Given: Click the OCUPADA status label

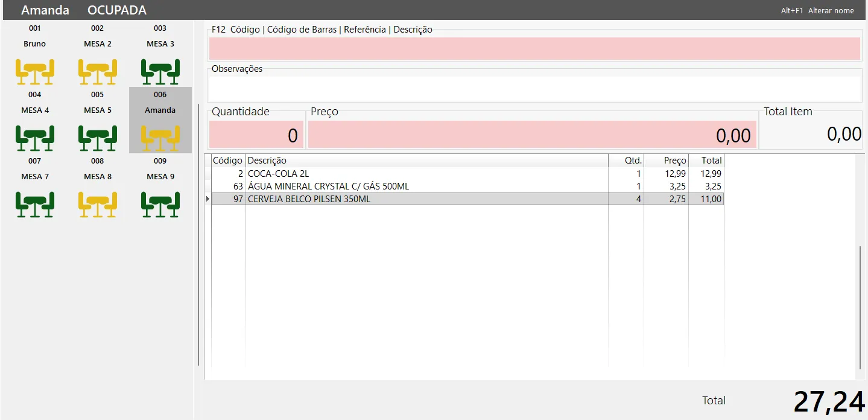Looking at the screenshot, I should pos(117,10).
